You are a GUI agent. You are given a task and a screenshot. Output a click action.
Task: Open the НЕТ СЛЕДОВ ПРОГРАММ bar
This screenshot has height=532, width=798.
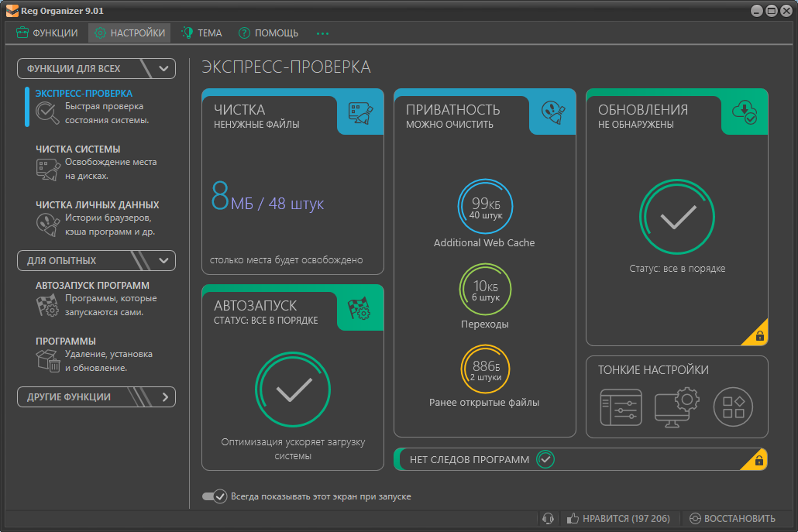point(580,459)
